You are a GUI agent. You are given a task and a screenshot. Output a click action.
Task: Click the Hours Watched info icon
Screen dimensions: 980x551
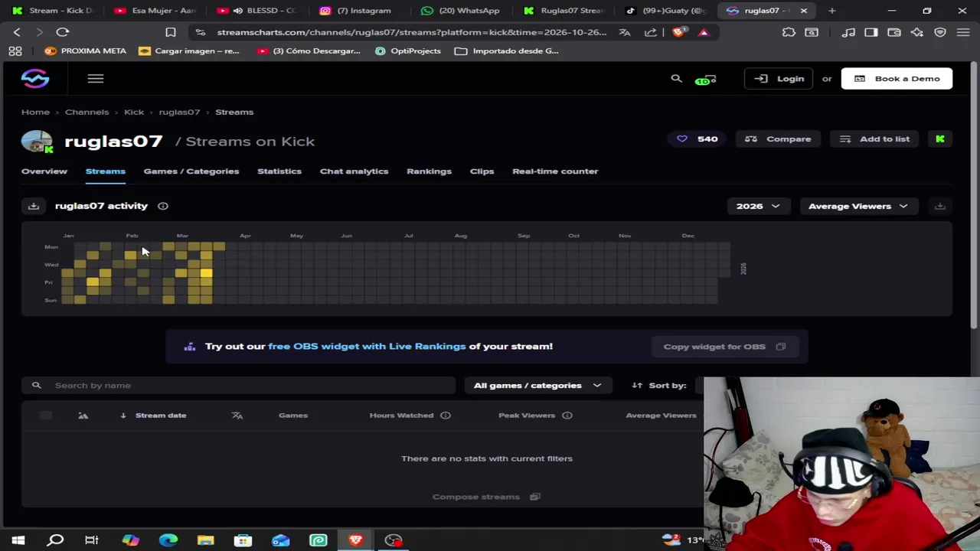pos(446,416)
